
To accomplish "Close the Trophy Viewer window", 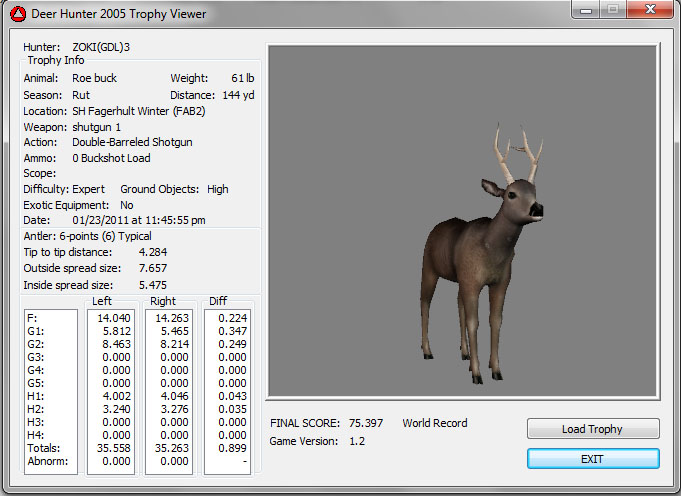I will [x=649, y=10].
